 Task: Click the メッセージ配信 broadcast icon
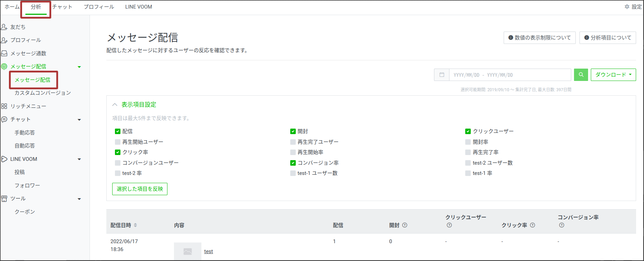(x=4, y=67)
